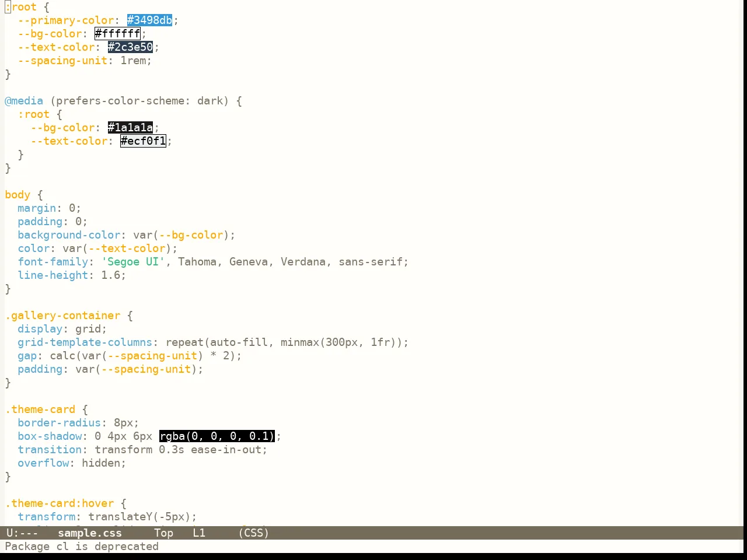Click the U:--- status in mode line
747x560 pixels.
coord(22,533)
